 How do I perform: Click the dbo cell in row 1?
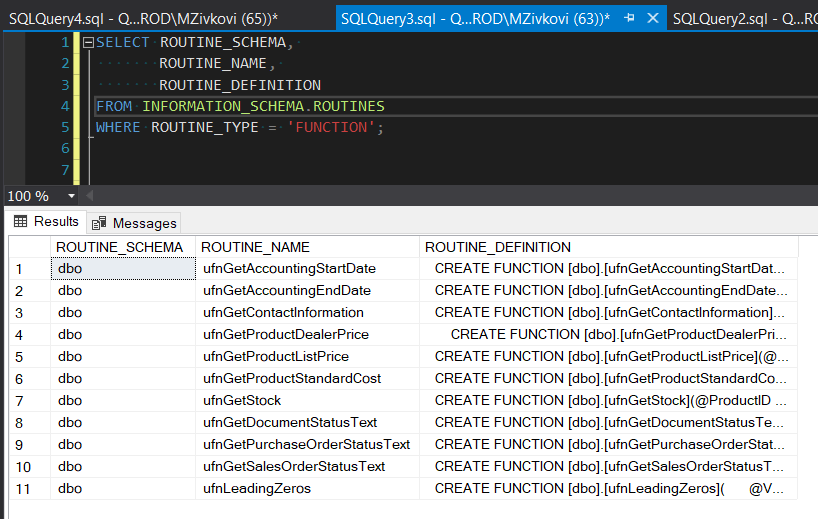(123, 269)
